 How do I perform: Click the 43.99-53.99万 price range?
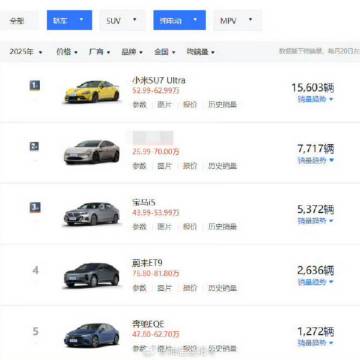point(156,212)
